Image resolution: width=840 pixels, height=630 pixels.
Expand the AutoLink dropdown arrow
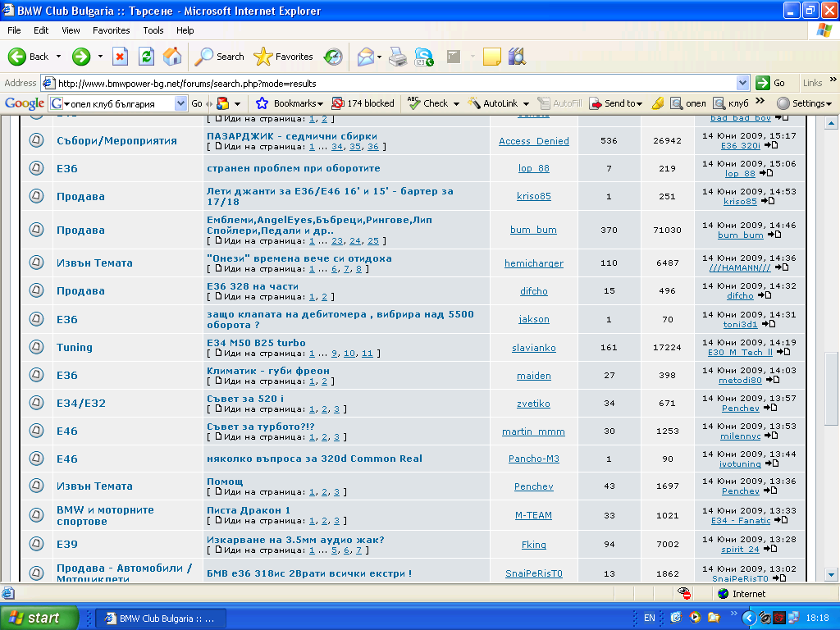point(526,104)
